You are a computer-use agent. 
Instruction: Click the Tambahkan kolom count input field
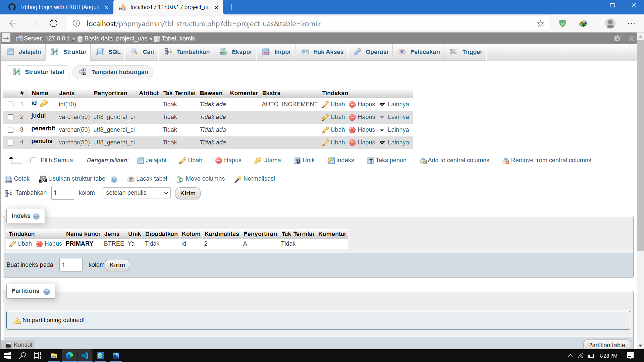point(62,193)
